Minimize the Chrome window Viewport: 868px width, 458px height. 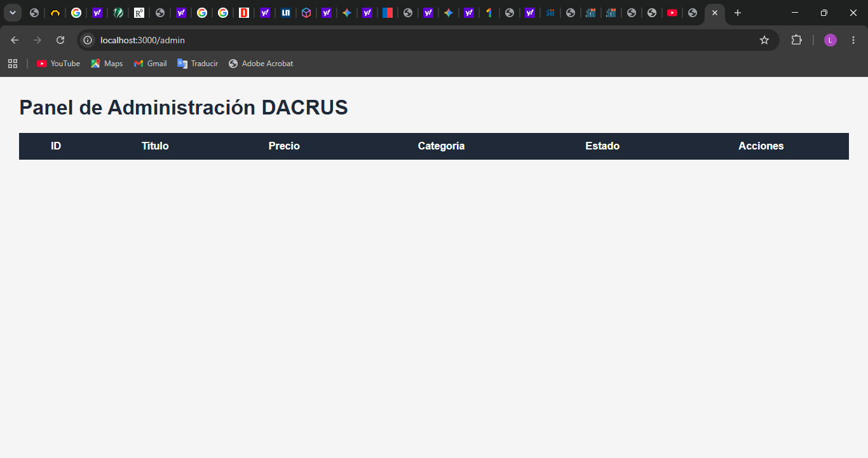click(x=795, y=13)
